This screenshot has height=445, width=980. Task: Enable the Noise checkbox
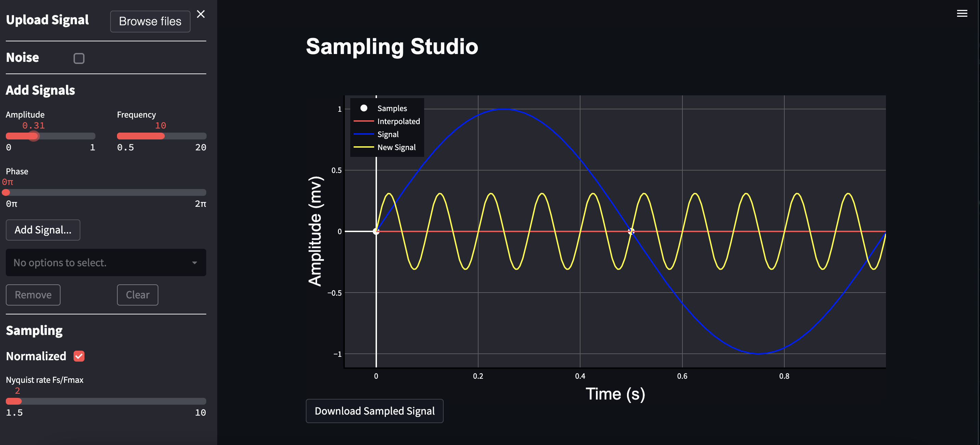pos(79,58)
